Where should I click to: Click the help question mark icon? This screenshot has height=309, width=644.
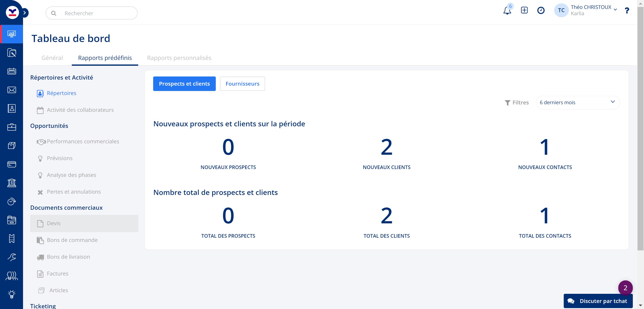(627, 11)
